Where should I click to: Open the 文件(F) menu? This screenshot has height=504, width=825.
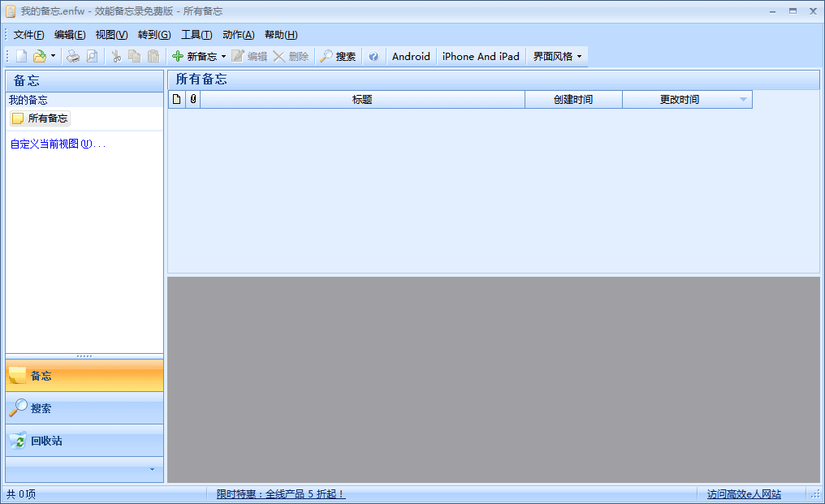(x=29, y=35)
